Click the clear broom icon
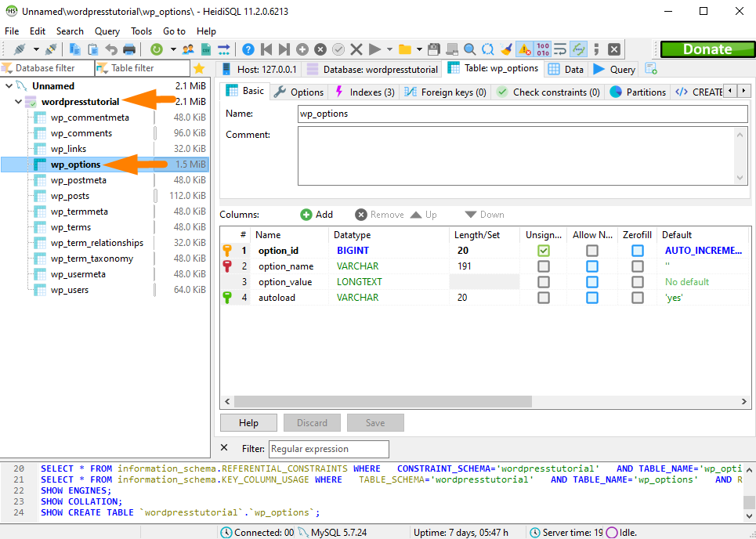Viewport: 756px width, 539px height. click(x=506, y=49)
